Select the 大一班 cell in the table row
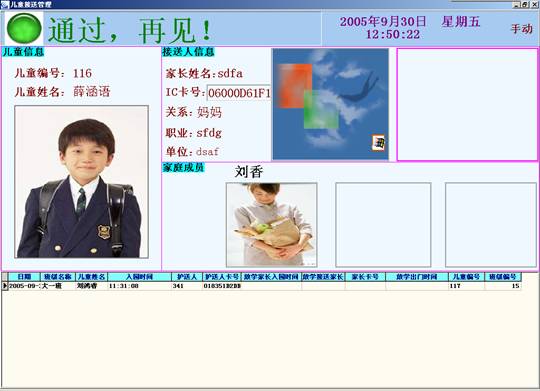This screenshot has width=540, height=391. pyautogui.click(x=58, y=286)
